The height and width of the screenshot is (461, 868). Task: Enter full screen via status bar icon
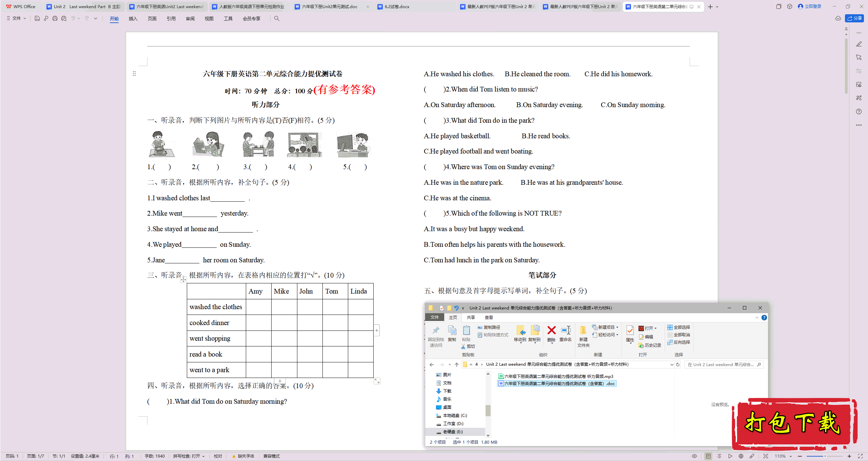coord(860,456)
